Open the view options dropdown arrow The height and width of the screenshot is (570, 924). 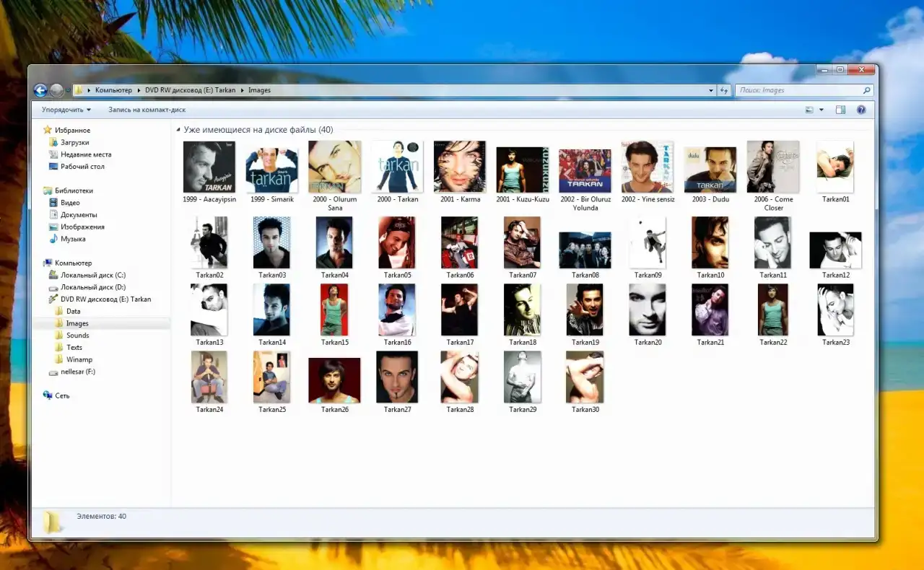point(821,110)
